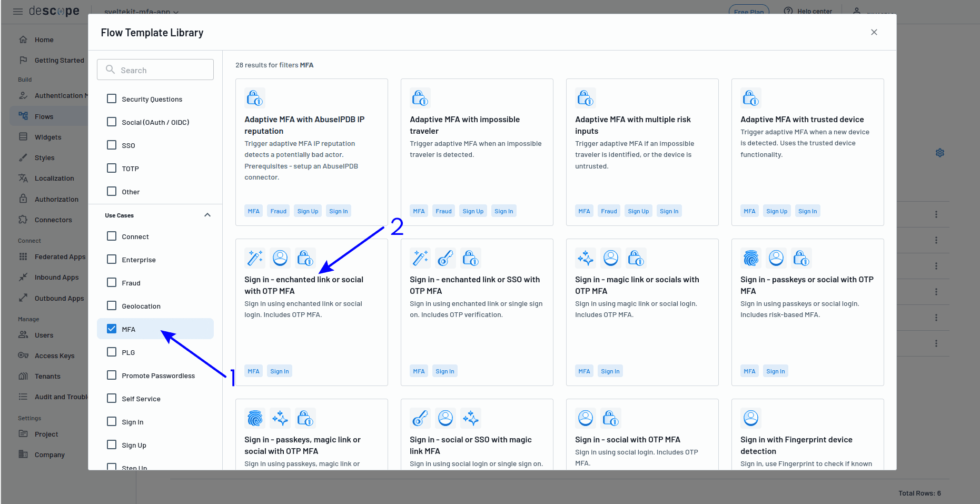Viewport: 980px width, 504px height.
Task: Open the Authorization page
Action: [x=54, y=199]
